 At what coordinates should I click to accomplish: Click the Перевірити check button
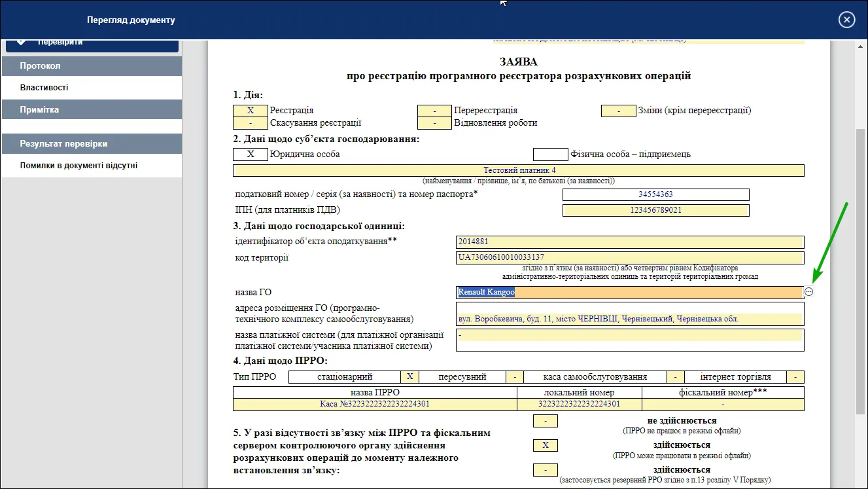[x=92, y=45]
